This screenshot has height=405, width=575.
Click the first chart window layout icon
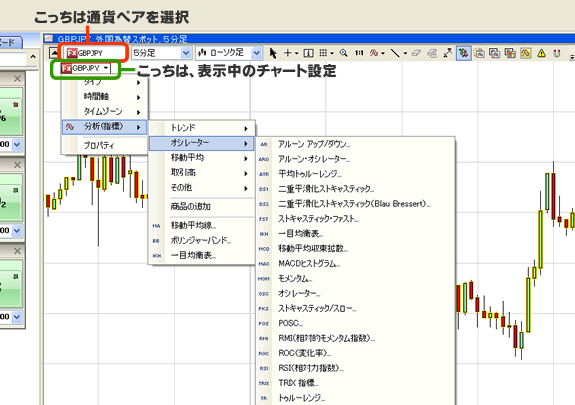(x=479, y=53)
